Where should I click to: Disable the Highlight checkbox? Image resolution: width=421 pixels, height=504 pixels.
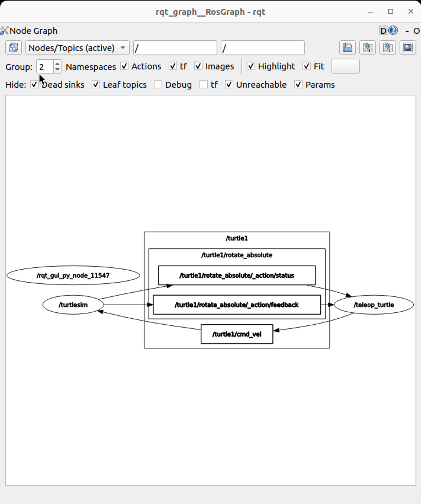(x=251, y=66)
